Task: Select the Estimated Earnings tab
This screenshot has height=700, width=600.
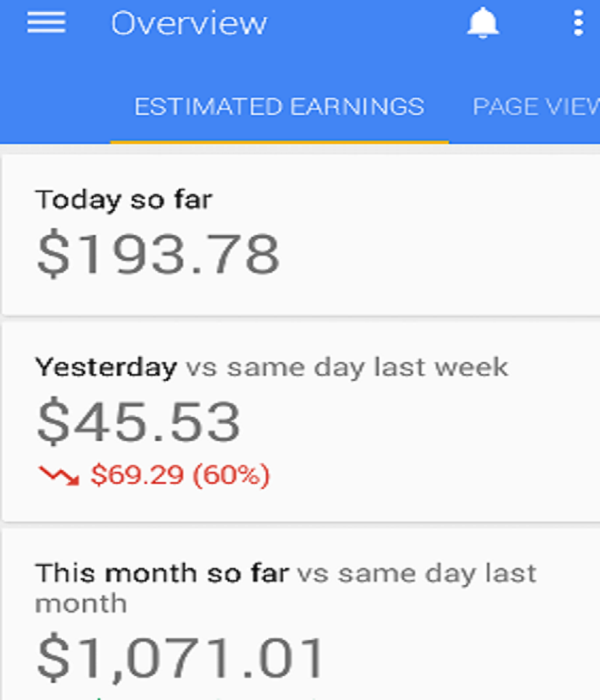Action: pos(279,107)
